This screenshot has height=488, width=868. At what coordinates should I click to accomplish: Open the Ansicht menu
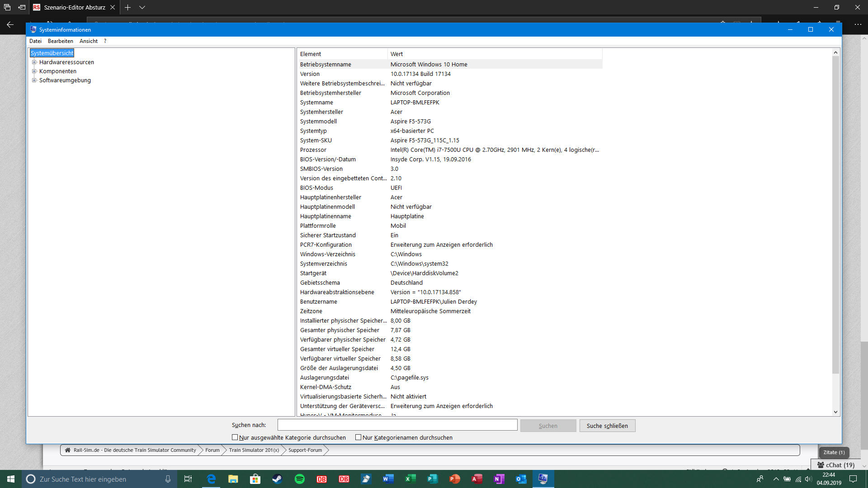click(x=88, y=41)
